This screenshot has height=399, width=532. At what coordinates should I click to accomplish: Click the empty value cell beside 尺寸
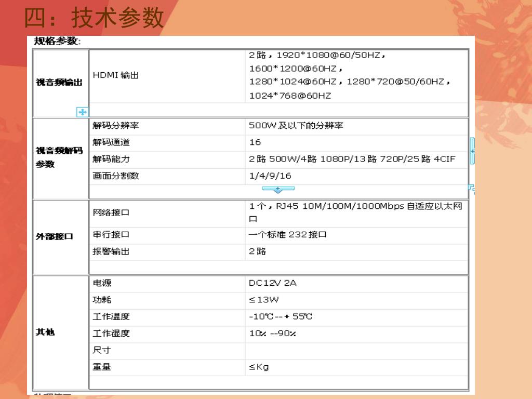pyautogui.click(x=356, y=351)
